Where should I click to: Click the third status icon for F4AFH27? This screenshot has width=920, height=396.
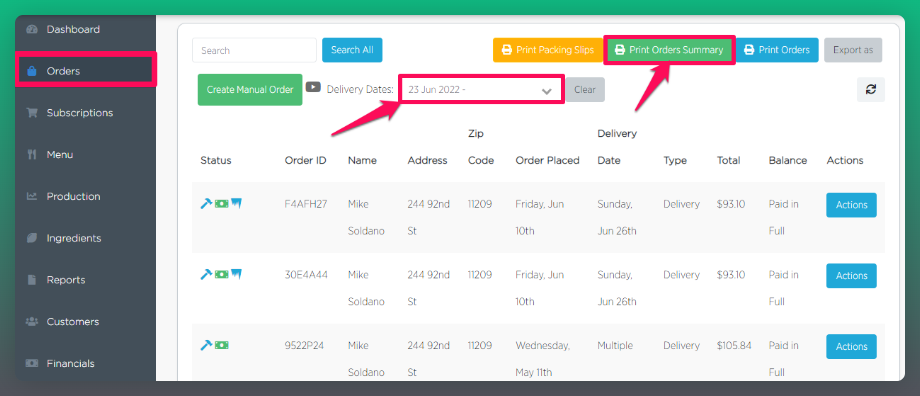(x=236, y=203)
